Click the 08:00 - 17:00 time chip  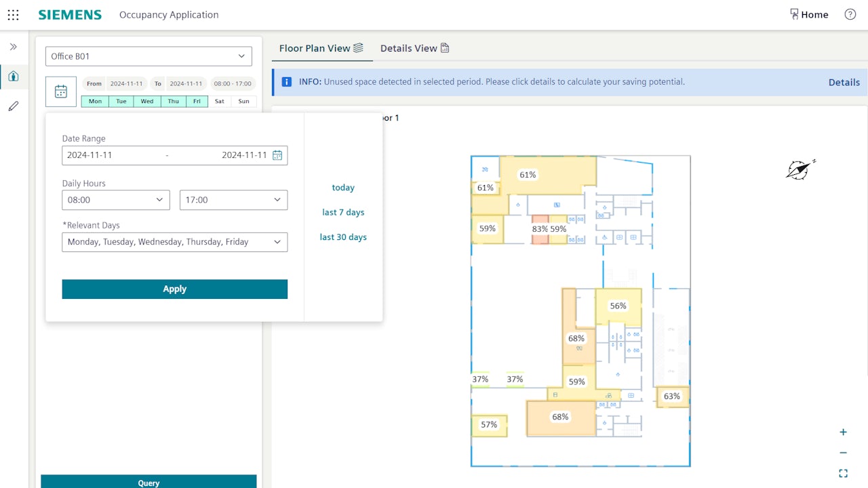coord(233,84)
